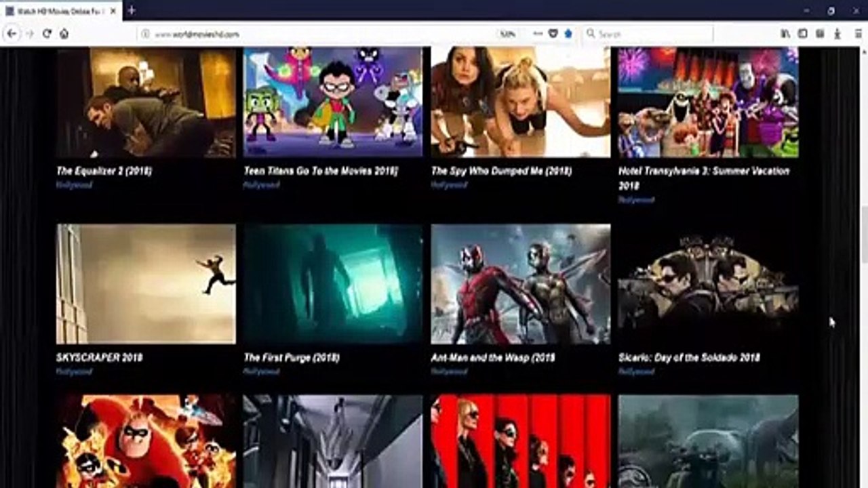
Task: Open The Equalizer 2 thumbnail
Action: coord(146,102)
